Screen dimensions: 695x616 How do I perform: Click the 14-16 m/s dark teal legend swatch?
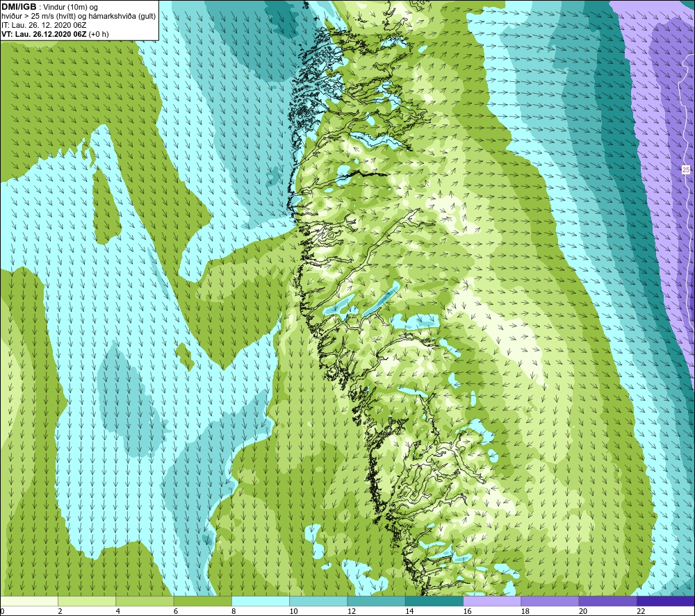coord(434,601)
